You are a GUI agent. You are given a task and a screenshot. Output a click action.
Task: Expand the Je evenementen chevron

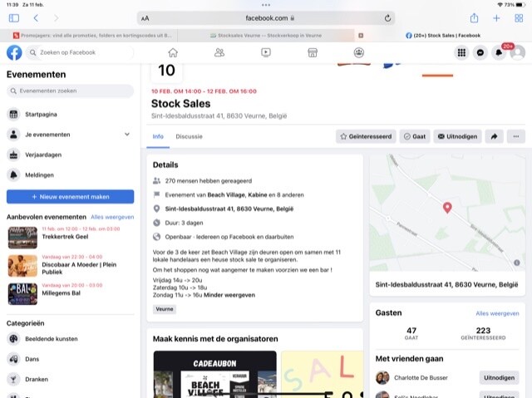coord(127,135)
